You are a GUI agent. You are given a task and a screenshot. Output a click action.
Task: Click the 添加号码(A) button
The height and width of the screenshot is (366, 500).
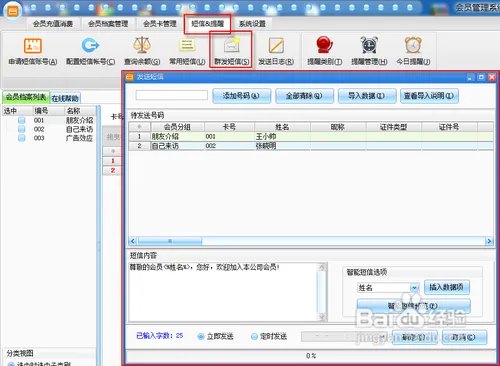241,96
